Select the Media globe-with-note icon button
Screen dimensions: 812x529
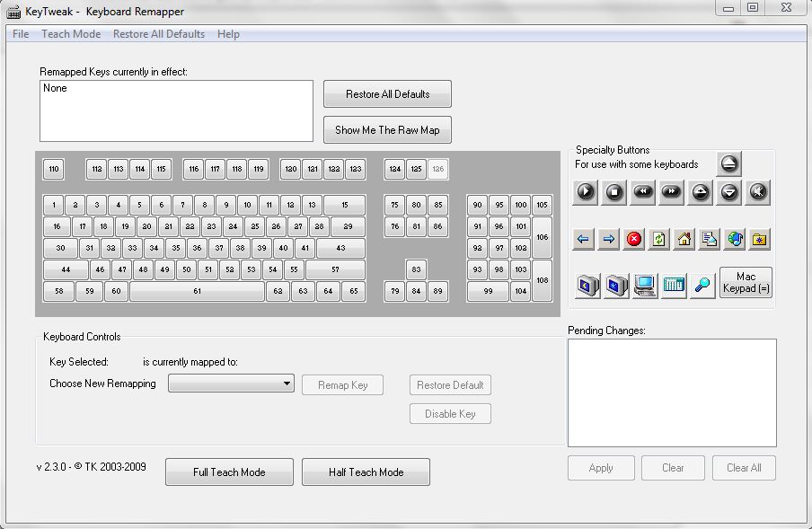coord(735,239)
